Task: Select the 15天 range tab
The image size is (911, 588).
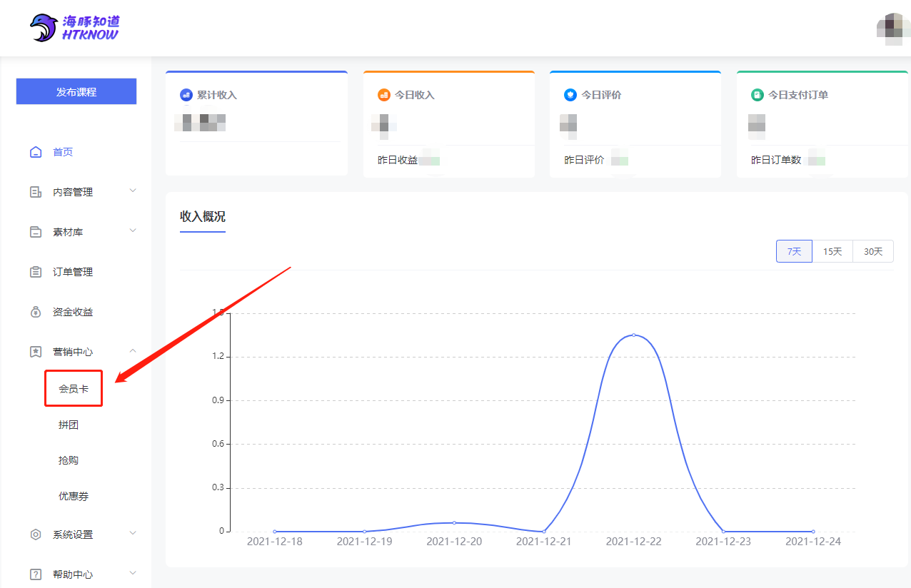Action: point(832,251)
